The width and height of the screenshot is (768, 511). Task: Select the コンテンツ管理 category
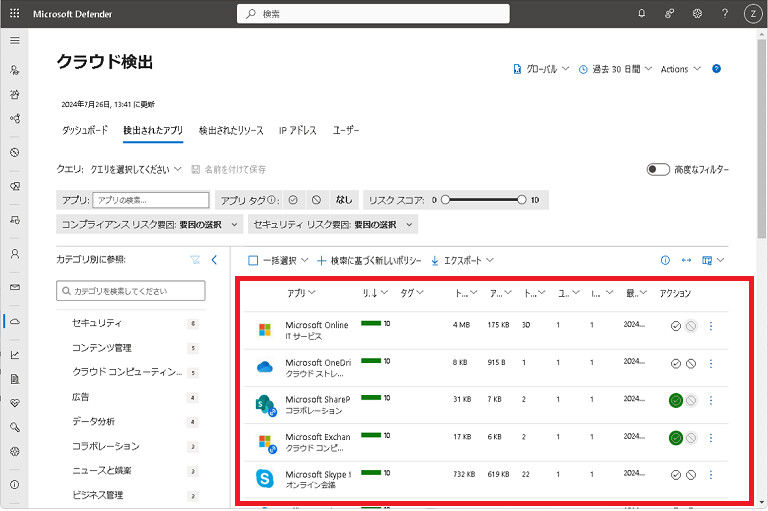point(101,348)
